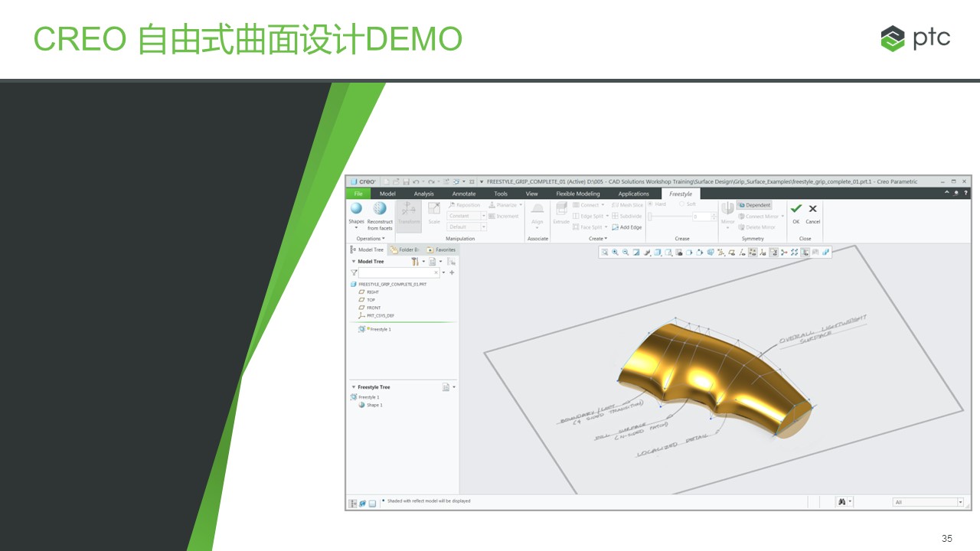
Task: Click the Refit view icon in graphics toolbar
Action: point(604,252)
